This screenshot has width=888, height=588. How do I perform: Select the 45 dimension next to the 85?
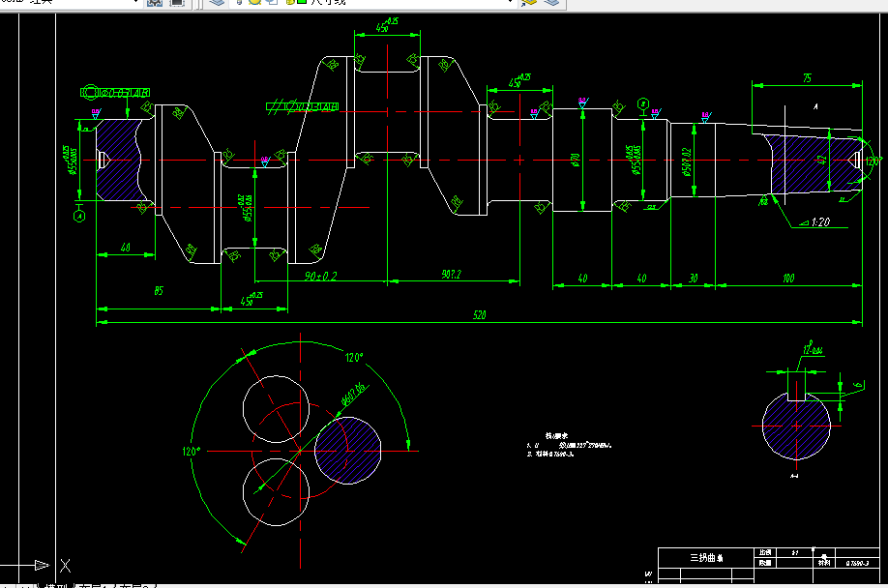point(252,300)
